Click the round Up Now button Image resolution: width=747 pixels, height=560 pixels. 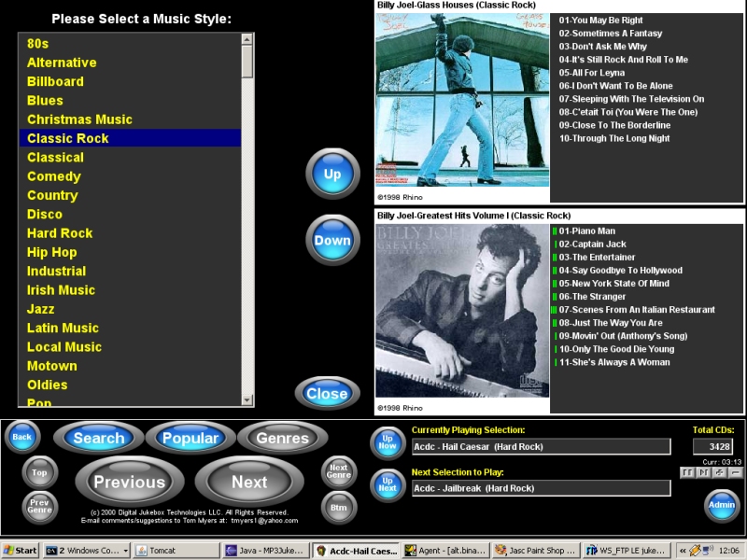click(388, 442)
